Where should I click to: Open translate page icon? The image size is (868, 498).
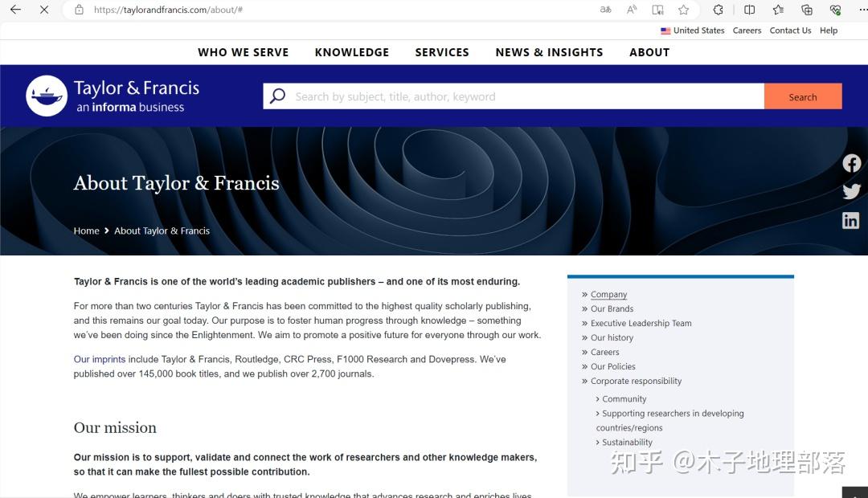click(606, 10)
